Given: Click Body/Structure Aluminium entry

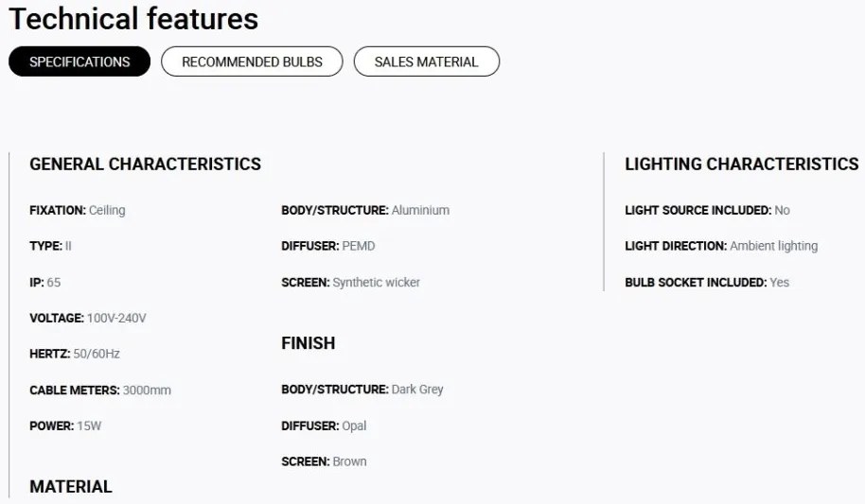Looking at the screenshot, I should click(x=365, y=210).
